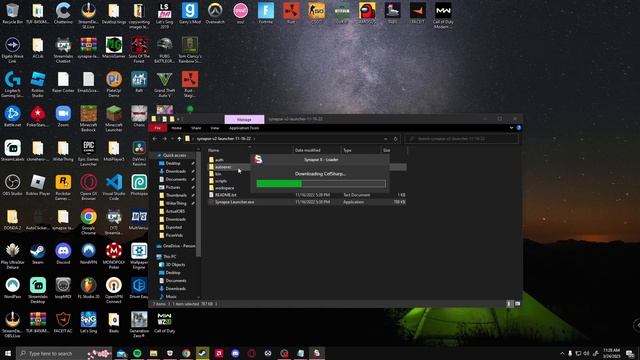Launch Visual Studio Code from the desktop
The width and height of the screenshot is (640, 360).
coord(114,187)
